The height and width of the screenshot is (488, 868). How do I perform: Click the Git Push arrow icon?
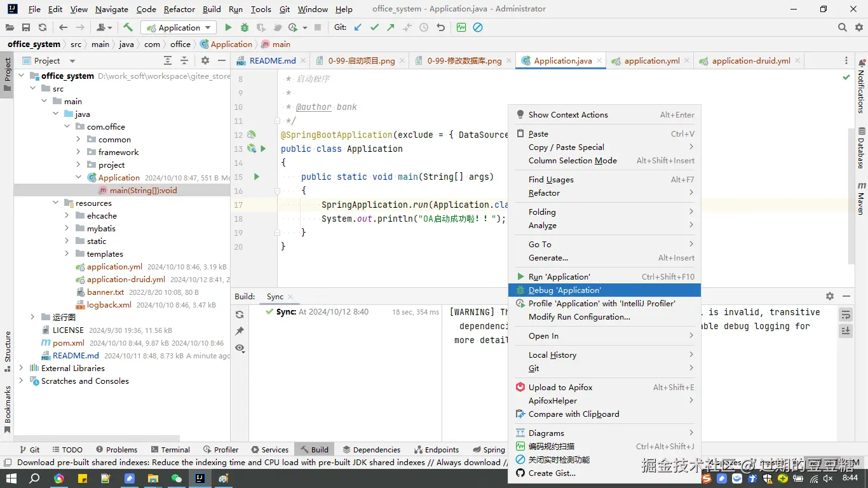(391, 27)
